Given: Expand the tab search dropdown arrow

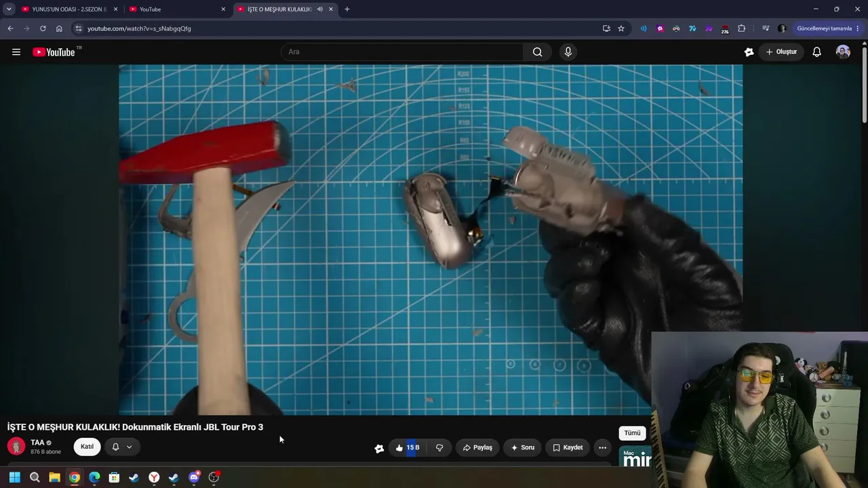Looking at the screenshot, I should 9,9.
